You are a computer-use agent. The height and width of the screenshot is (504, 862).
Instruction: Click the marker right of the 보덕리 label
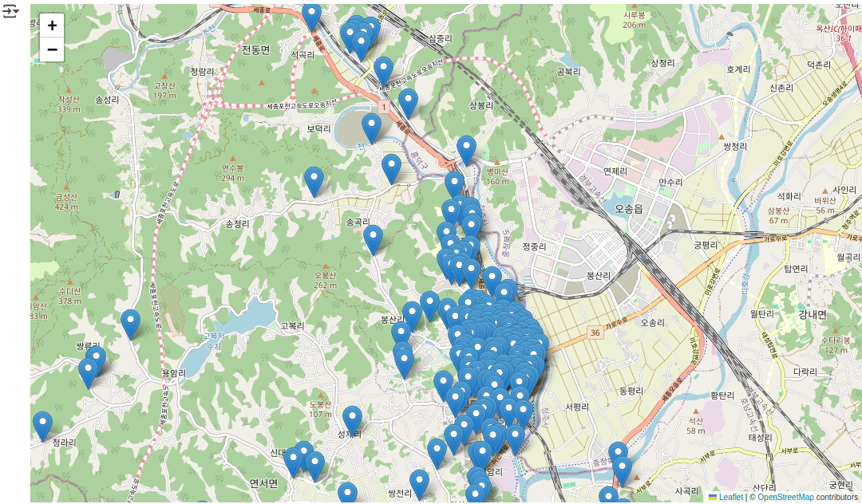pyautogui.click(x=371, y=126)
